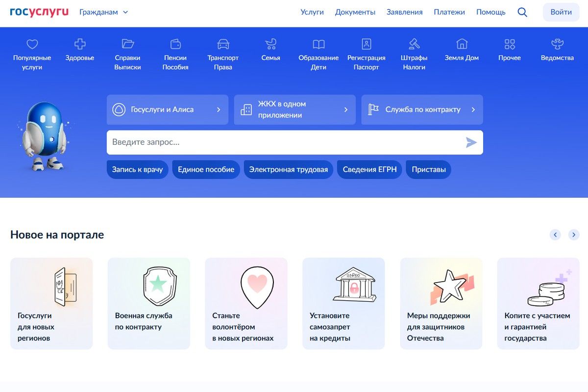The height and width of the screenshot is (392, 588).
Task: Click the Войти login button
Action: coord(561,12)
